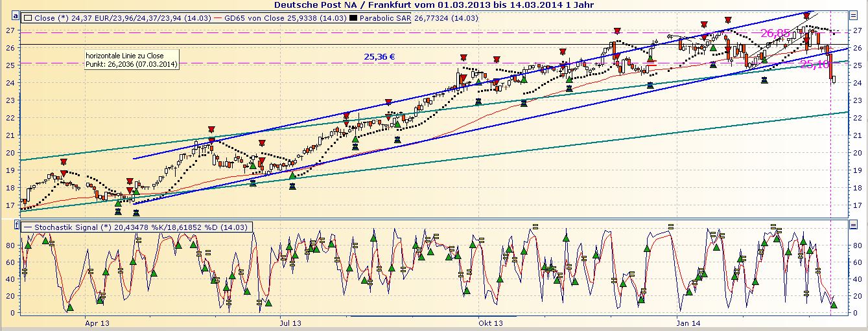Select the last white candlestick near 24
Screen dimensions: 868x331
pyautogui.click(x=833, y=79)
